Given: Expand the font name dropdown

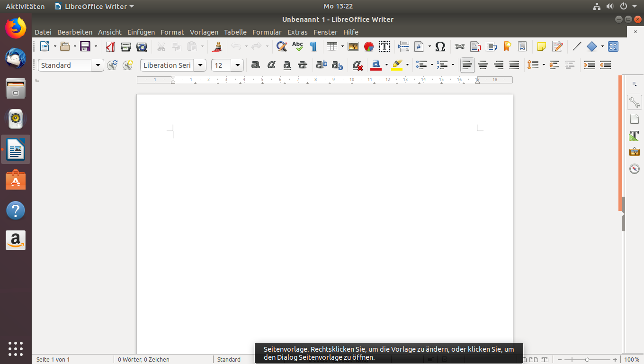Looking at the screenshot, I should (200, 65).
